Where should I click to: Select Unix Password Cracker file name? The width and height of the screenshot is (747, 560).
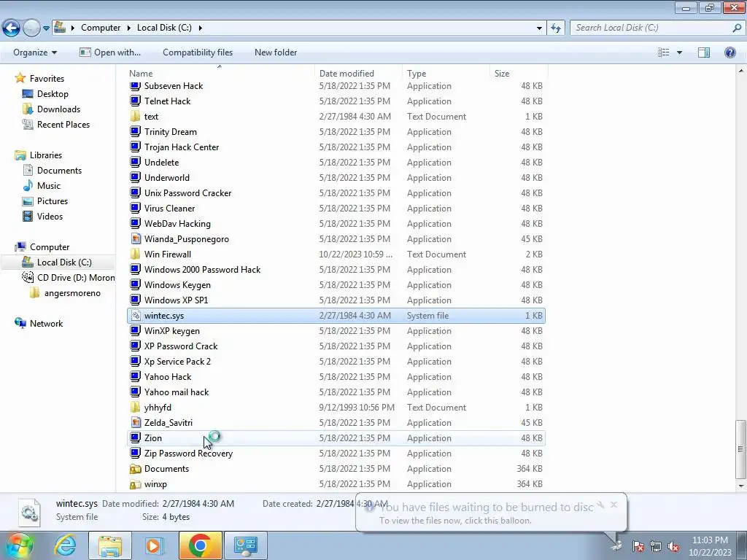[187, 192]
